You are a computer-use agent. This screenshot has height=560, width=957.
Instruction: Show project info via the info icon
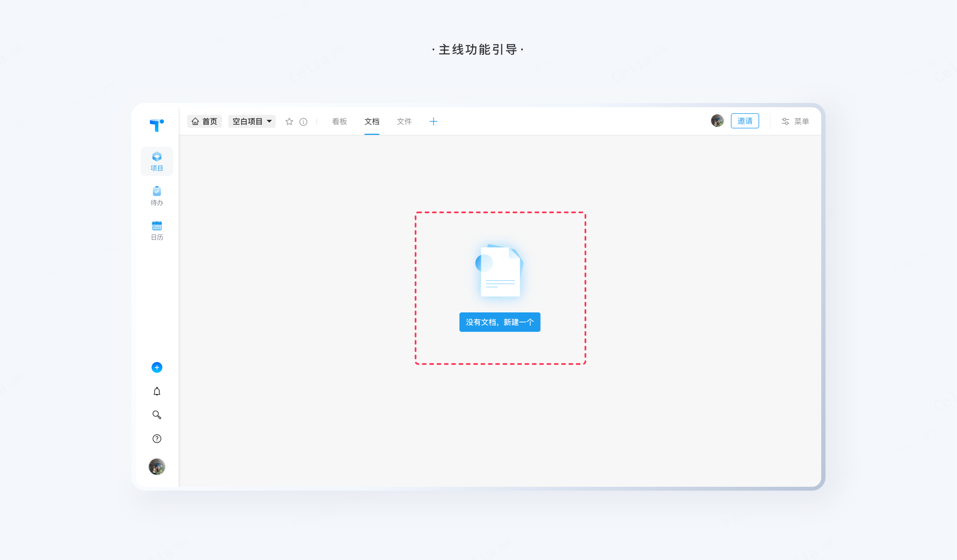tap(303, 122)
